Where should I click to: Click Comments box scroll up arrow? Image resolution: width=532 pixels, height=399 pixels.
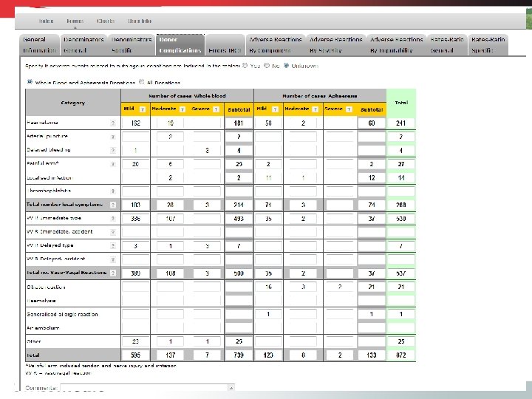pyautogui.click(x=231, y=387)
